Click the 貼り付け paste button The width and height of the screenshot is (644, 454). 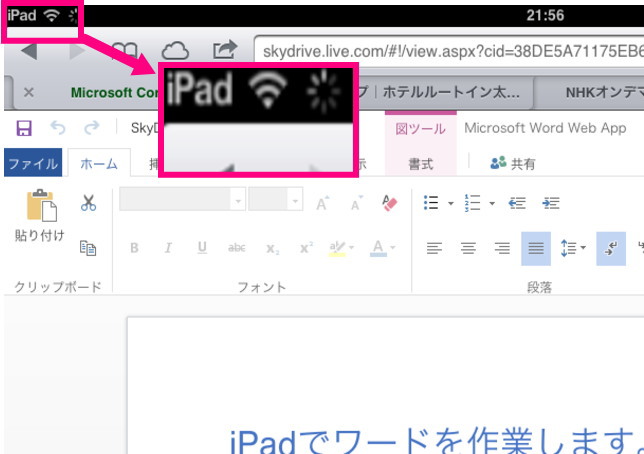point(39,216)
